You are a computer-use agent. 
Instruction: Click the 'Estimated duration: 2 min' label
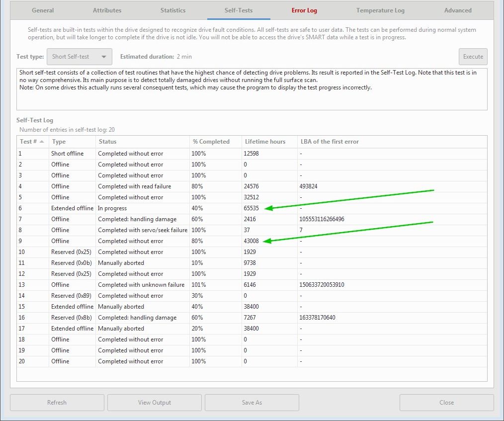(156, 57)
